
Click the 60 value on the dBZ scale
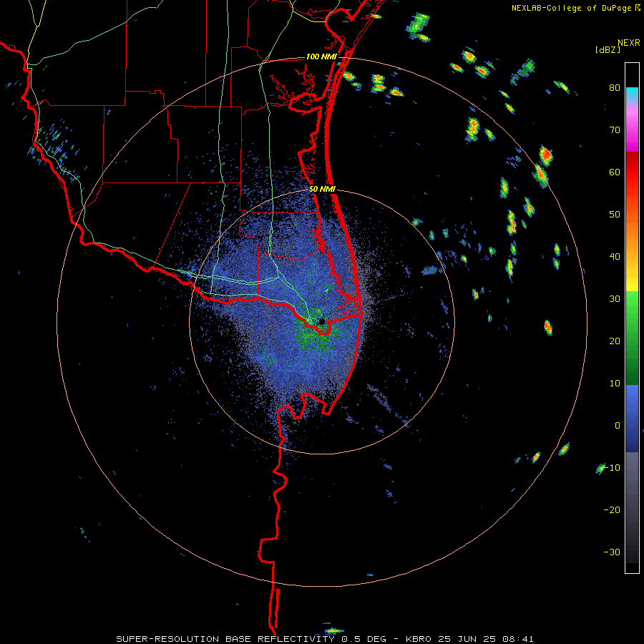click(x=615, y=172)
